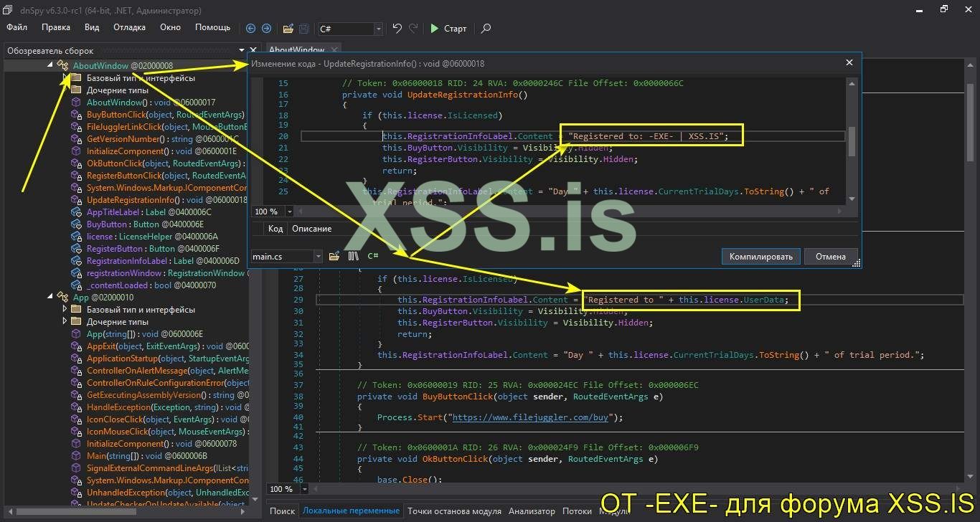Click the Компилировать button
Screen dimensions: 980x522
(x=761, y=256)
